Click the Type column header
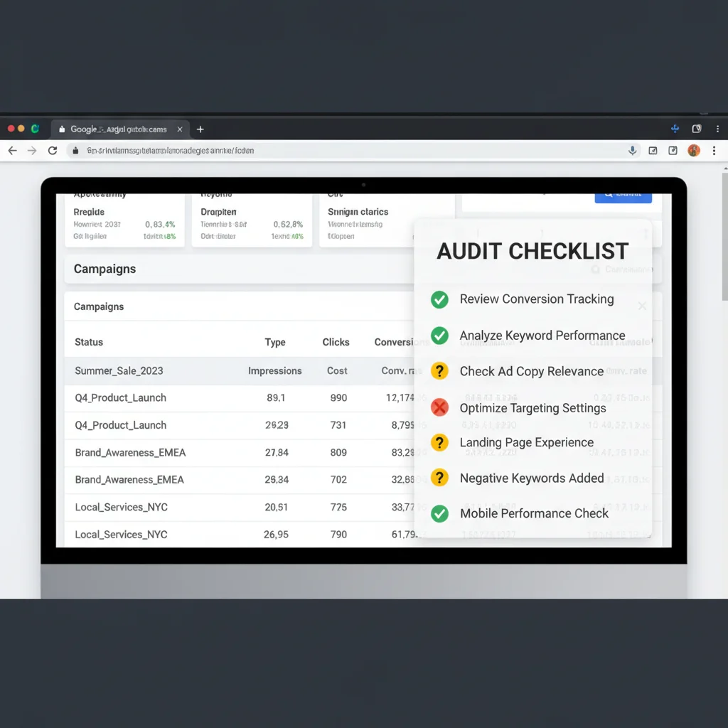 pyautogui.click(x=275, y=342)
